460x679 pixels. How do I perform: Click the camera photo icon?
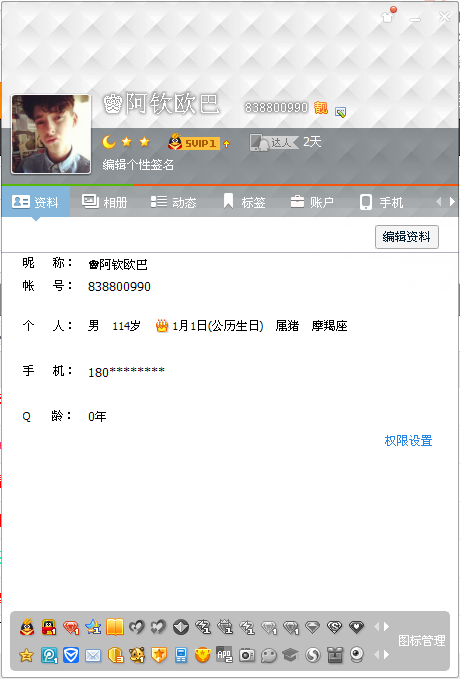pos(247,655)
